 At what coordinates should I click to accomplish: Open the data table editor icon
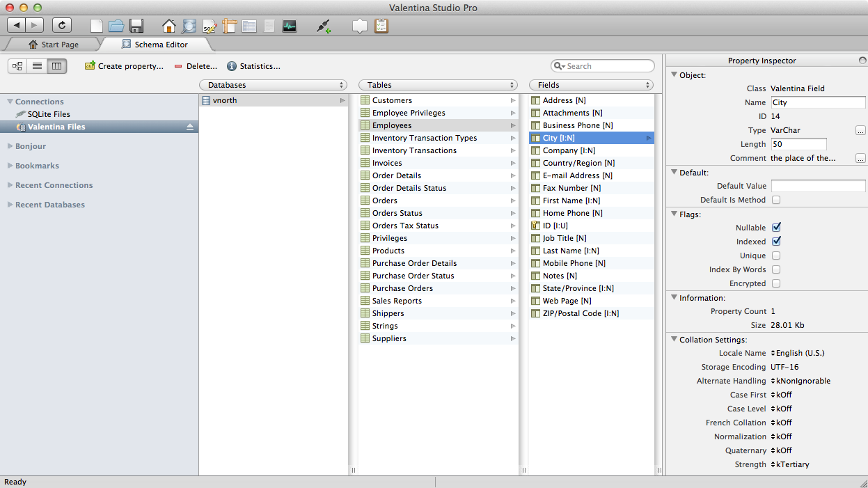pyautogui.click(x=249, y=26)
